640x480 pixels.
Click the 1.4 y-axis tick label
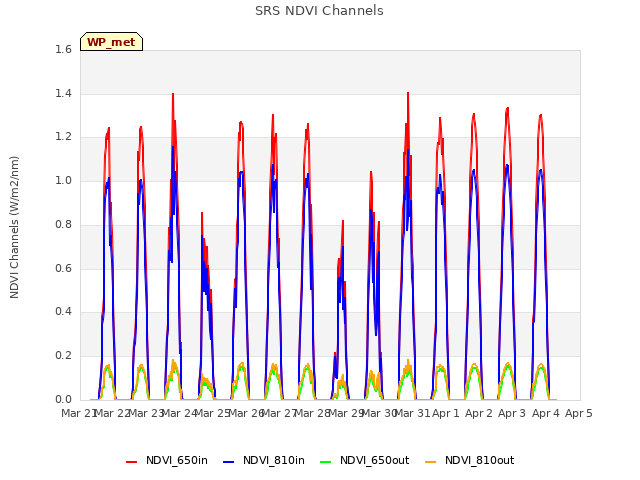(63, 93)
